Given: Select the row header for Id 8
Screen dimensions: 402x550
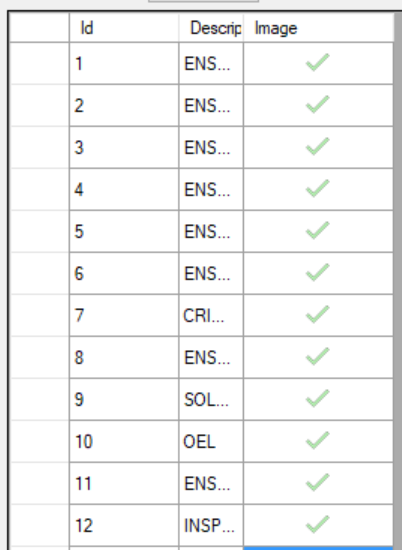Looking at the screenshot, I should [x=40, y=357].
